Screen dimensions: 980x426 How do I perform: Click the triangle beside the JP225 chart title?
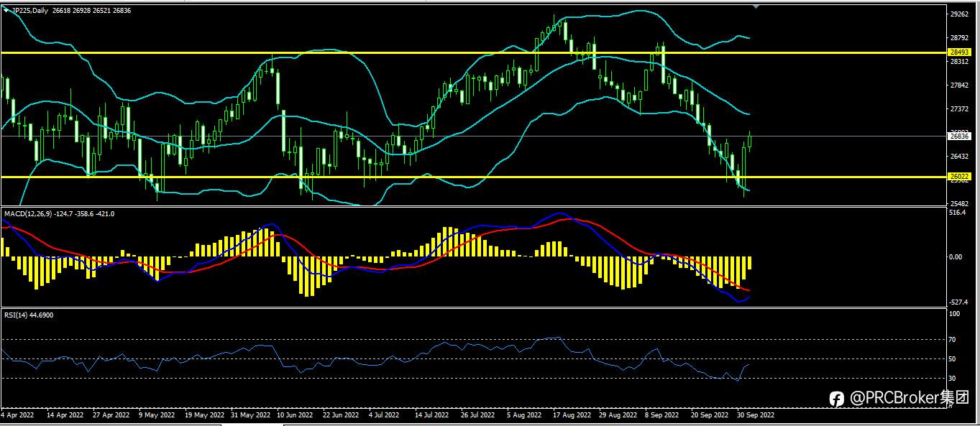pyautogui.click(x=7, y=11)
